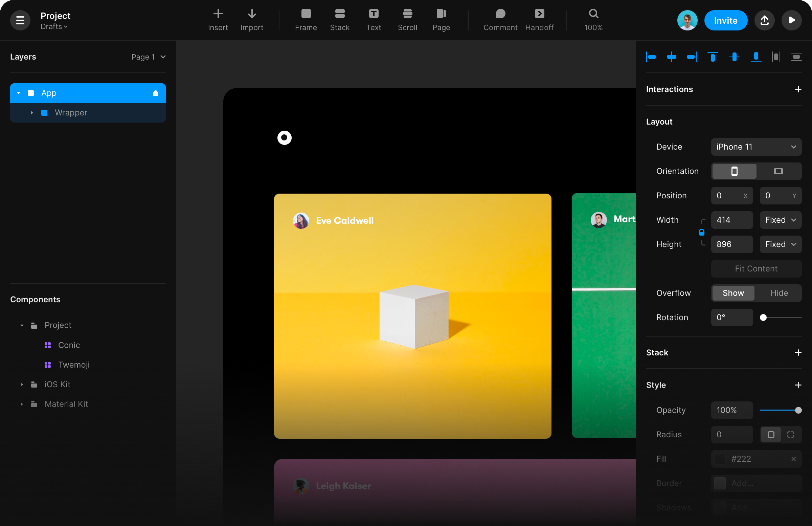The height and width of the screenshot is (526, 812).
Task: Click the Interactions panel label
Action: pyautogui.click(x=669, y=89)
